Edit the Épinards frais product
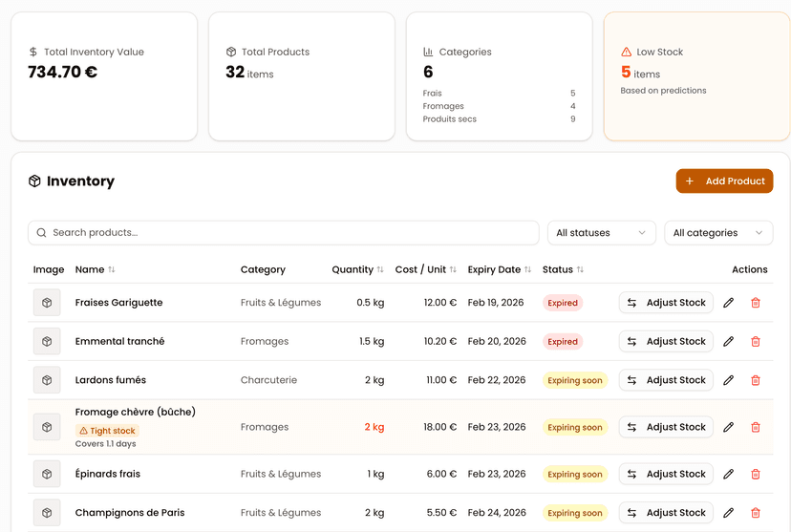The height and width of the screenshot is (532, 791). pos(729,475)
